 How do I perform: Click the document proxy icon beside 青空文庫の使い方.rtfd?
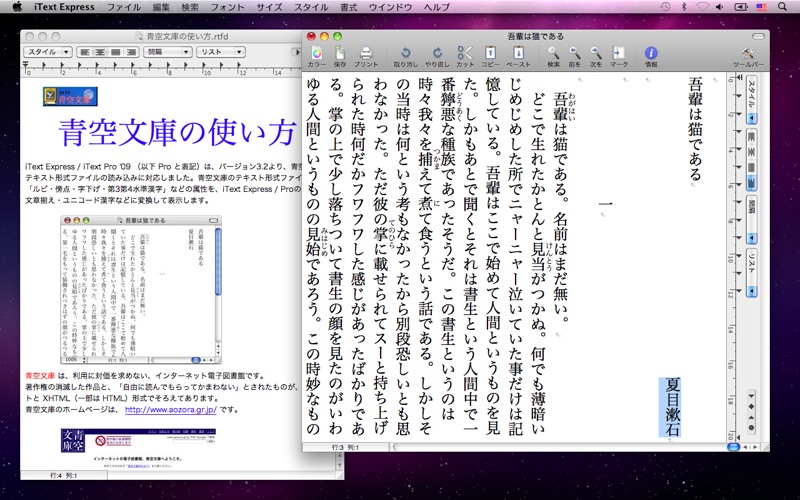point(140,36)
